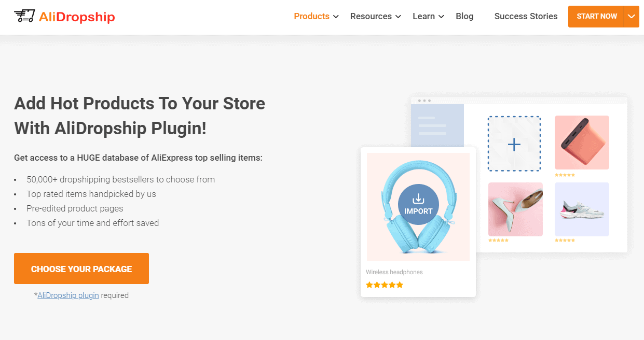Click the START NOW button
The image size is (644, 340).
pos(597,17)
